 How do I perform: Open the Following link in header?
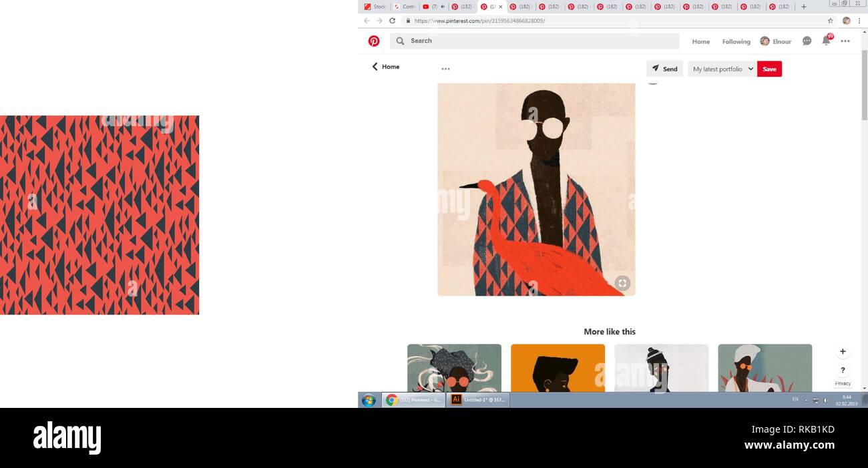[x=736, y=41]
